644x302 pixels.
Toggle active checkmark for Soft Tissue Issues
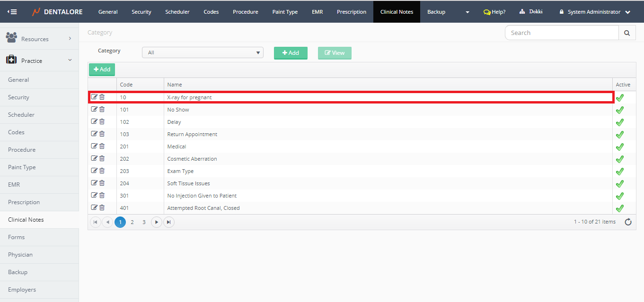619,184
